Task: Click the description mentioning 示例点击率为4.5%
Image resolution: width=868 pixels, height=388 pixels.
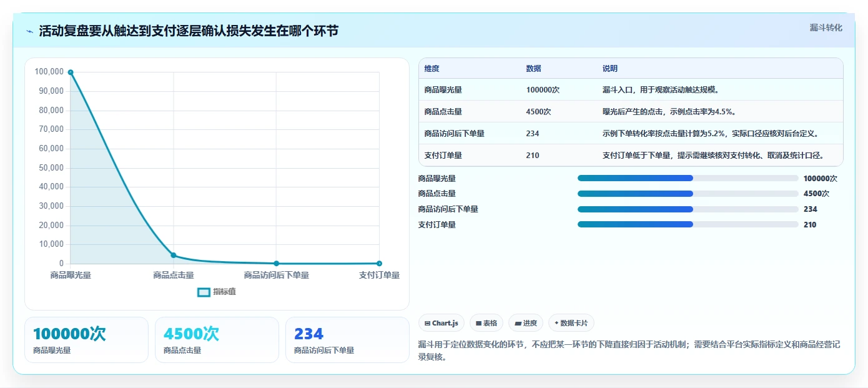Action: [x=669, y=112]
